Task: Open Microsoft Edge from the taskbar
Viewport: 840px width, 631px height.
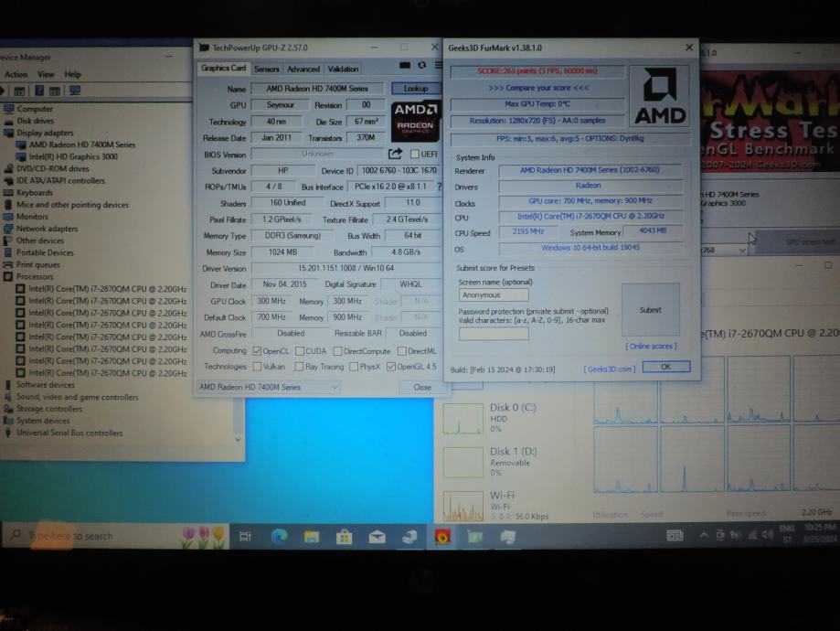Action: [279, 536]
